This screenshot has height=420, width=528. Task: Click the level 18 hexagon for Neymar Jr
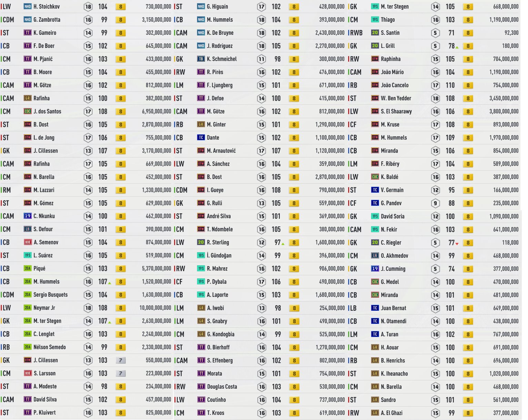pos(88,308)
